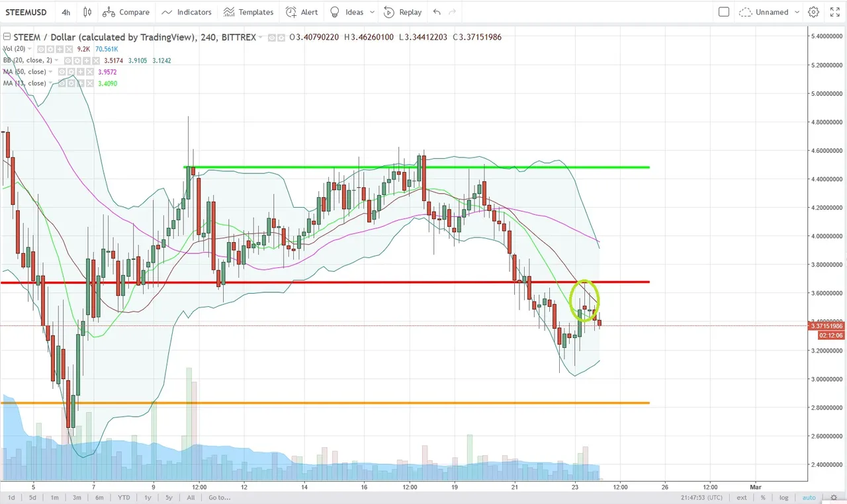Screen dimensions: 847x504
Task: Set the chart range to 1y
Action: pyautogui.click(x=148, y=497)
